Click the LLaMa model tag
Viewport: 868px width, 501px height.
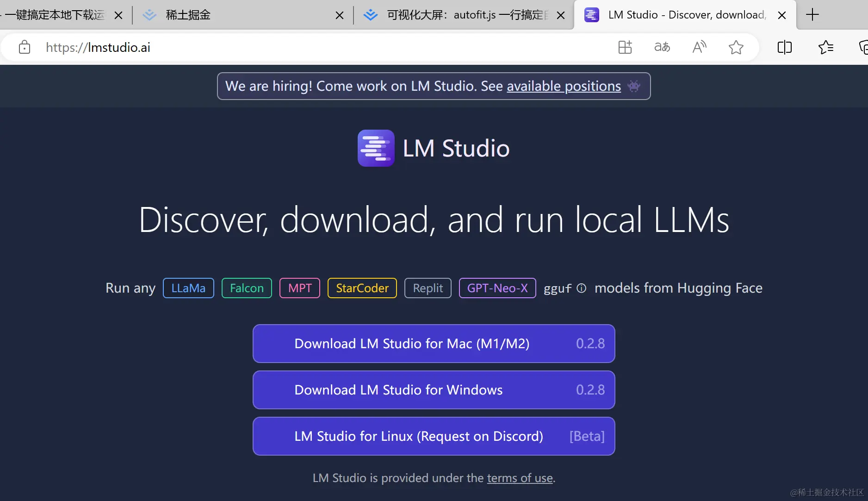tap(188, 288)
